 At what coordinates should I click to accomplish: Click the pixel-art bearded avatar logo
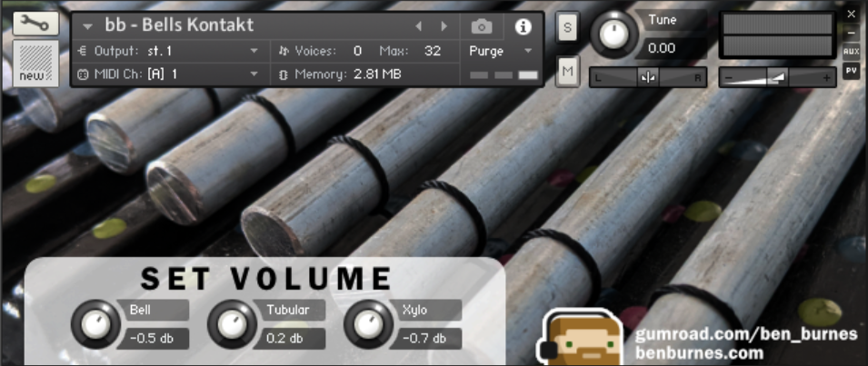(580, 337)
